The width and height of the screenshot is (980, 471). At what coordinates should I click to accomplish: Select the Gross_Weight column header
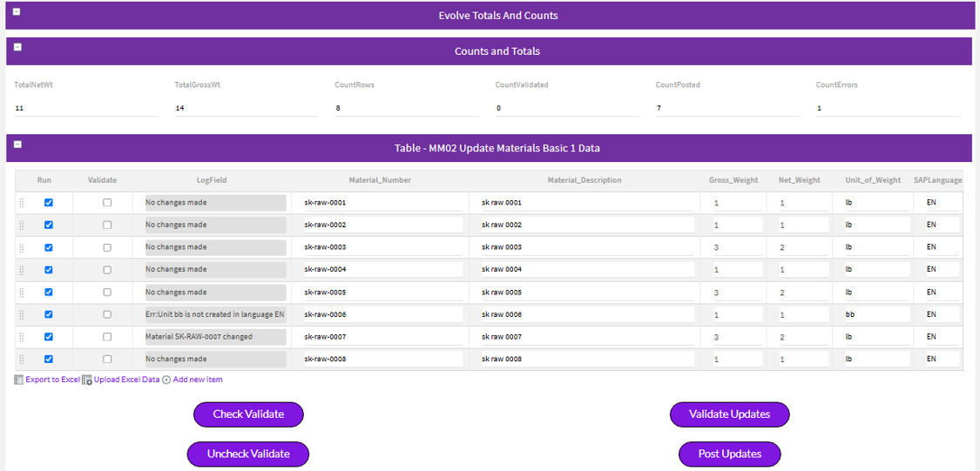pyautogui.click(x=733, y=180)
